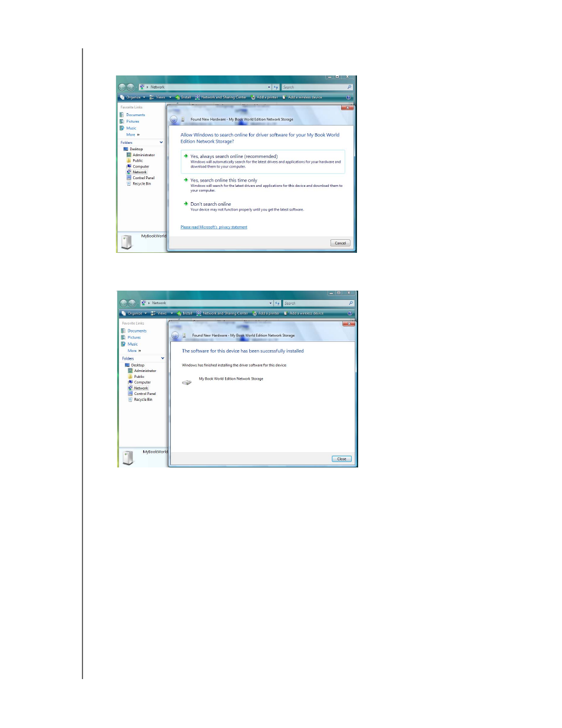Click 'My Book World Edition Network Storage' device name
The width and height of the screenshot is (562, 728).
tap(231, 379)
